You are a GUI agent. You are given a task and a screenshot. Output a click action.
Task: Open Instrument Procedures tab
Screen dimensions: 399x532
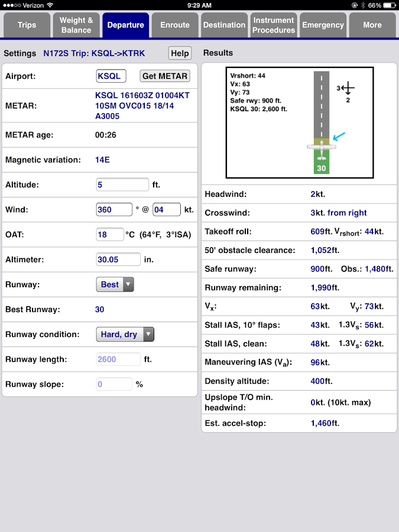(x=274, y=25)
